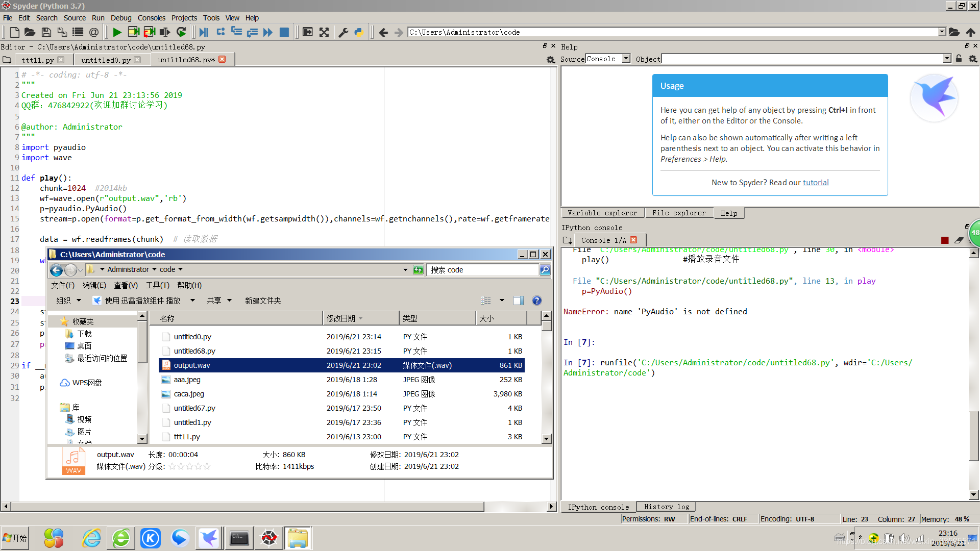
Task: Open the Debug menu
Action: click(x=121, y=18)
